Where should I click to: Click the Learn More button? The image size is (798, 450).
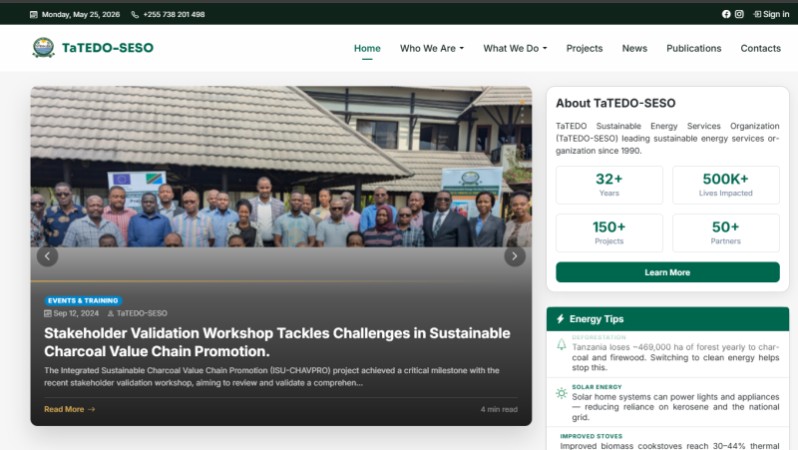point(667,272)
